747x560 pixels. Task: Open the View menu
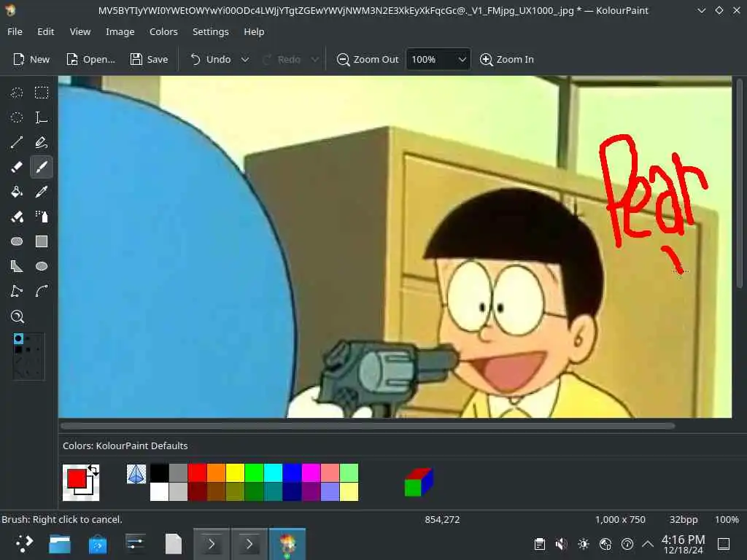tap(80, 32)
